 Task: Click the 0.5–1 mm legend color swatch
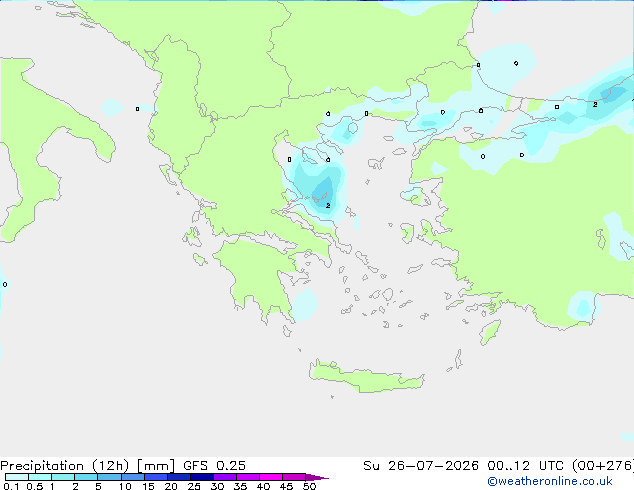click(40, 477)
